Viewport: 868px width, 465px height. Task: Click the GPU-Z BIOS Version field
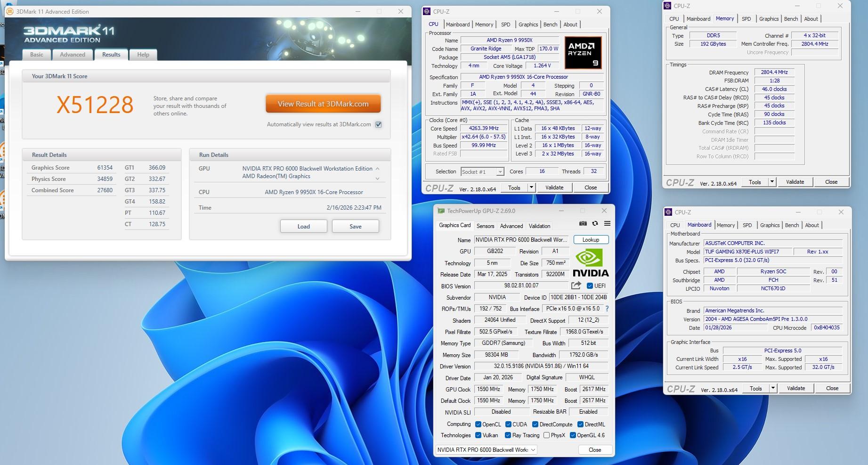pyautogui.click(x=521, y=286)
